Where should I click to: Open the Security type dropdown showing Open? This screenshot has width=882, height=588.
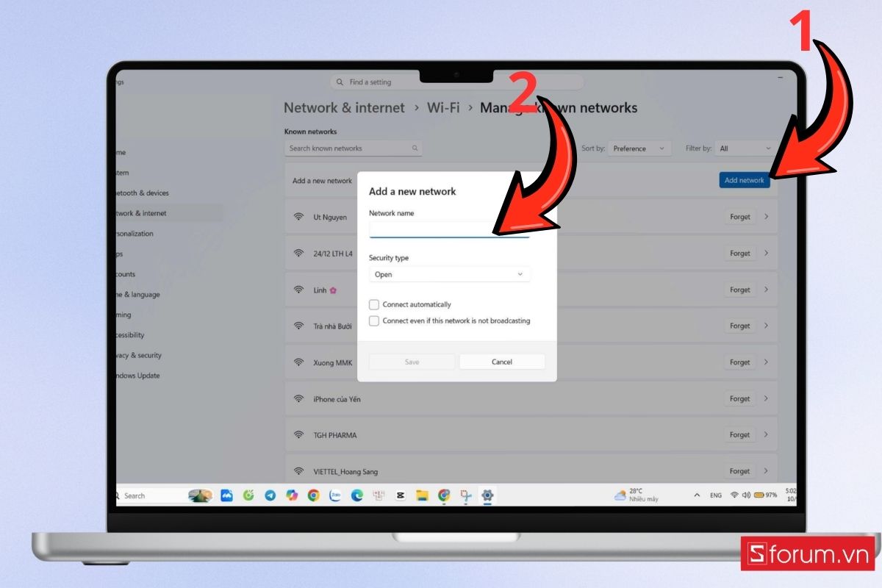coord(449,274)
